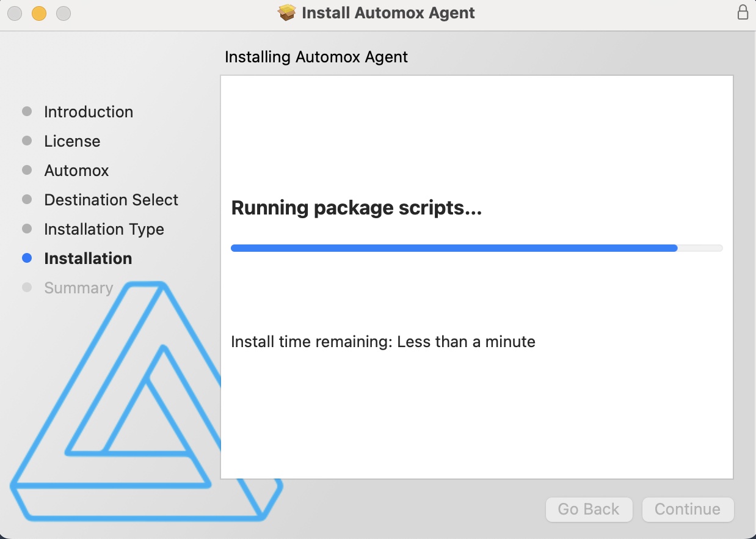The height and width of the screenshot is (539, 756).
Task: Click the blue bullet beside Installation
Action: [x=27, y=258]
